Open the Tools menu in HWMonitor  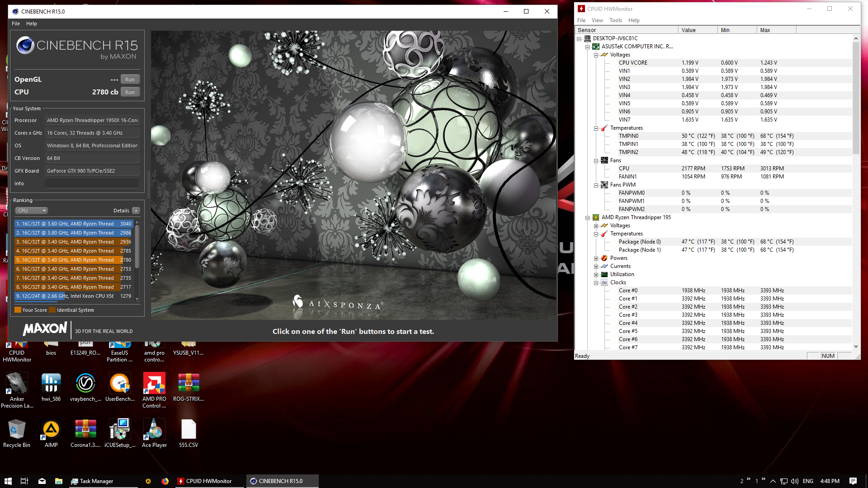(616, 20)
